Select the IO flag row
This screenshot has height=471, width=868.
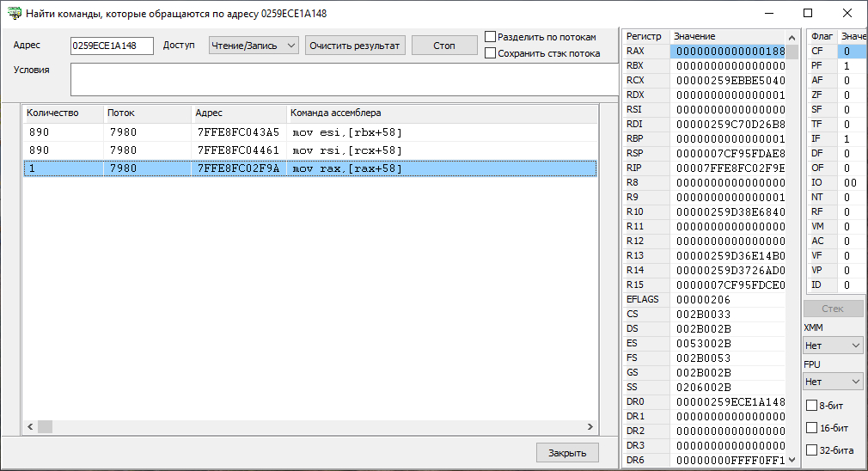click(836, 183)
